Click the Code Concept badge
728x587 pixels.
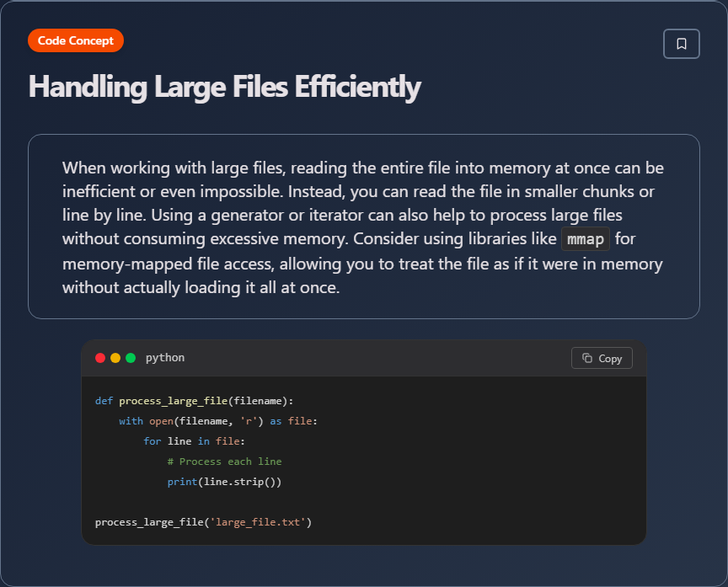(x=75, y=40)
